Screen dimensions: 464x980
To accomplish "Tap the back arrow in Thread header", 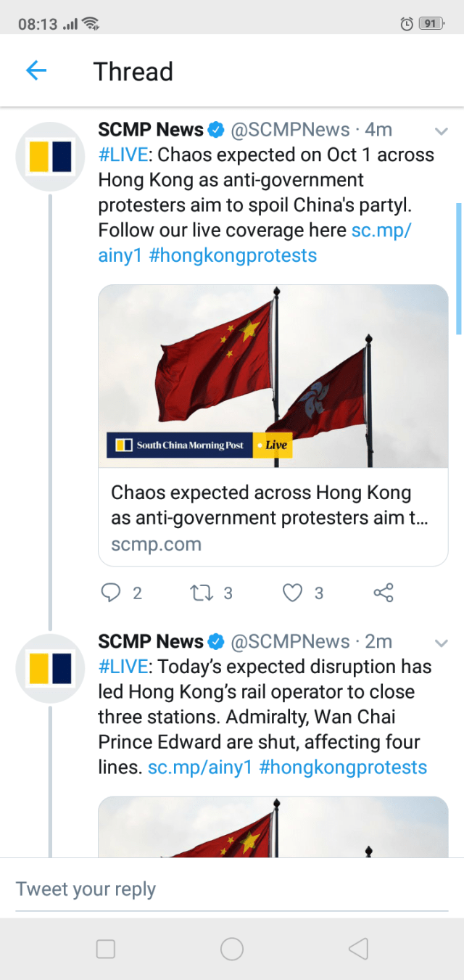I will (x=36, y=70).
